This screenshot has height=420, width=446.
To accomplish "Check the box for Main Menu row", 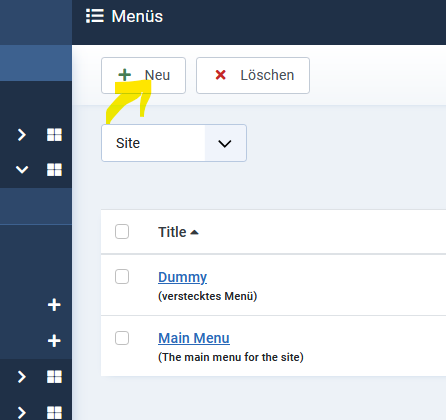I will point(122,338).
